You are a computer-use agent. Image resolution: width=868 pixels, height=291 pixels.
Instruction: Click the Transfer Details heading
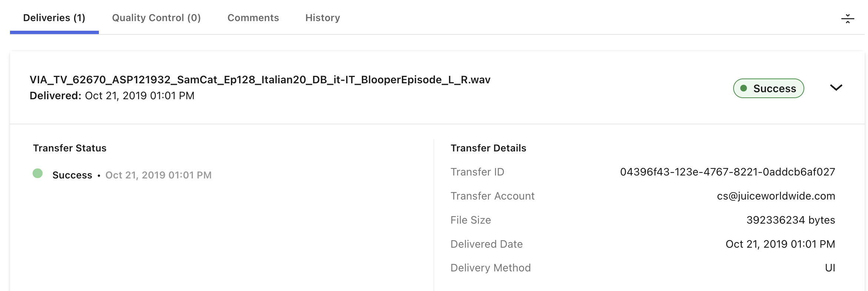(488, 148)
